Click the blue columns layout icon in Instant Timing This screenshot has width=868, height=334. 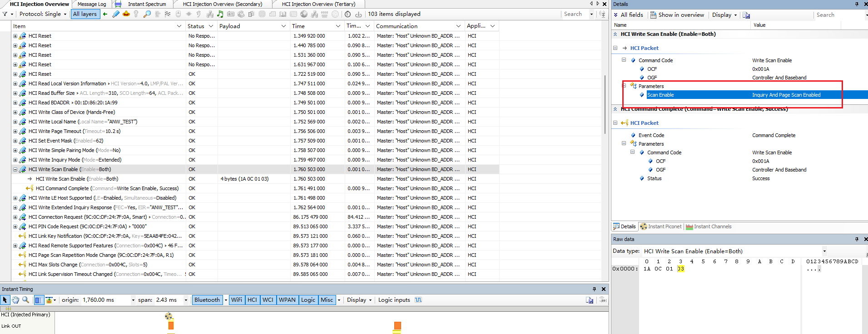(38, 300)
